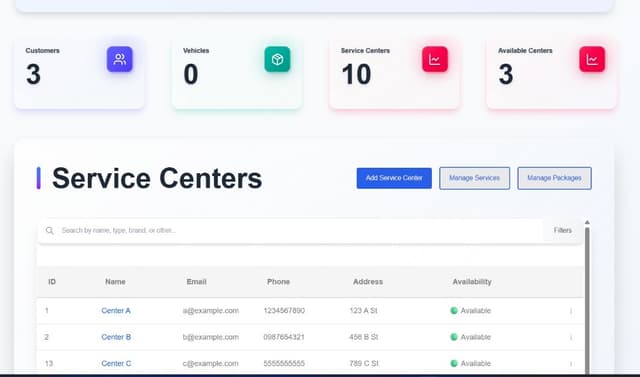Click Center C availability green dot
The image size is (640, 377).
tap(453, 363)
